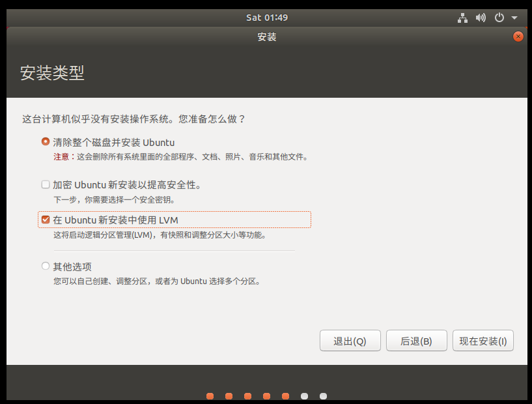Screen dimensions: 532x404
Task: Click the LVM description text 这将启动逻辑分区管理
Action: [x=160, y=235]
